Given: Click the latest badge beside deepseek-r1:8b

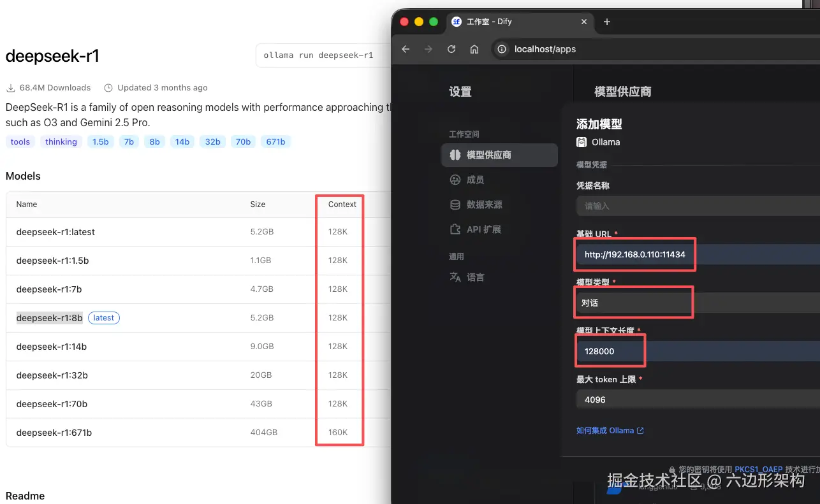Looking at the screenshot, I should coord(104,318).
